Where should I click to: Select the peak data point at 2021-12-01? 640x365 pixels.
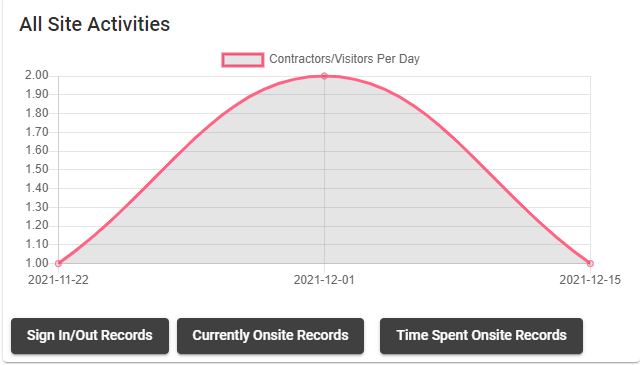point(324,76)
